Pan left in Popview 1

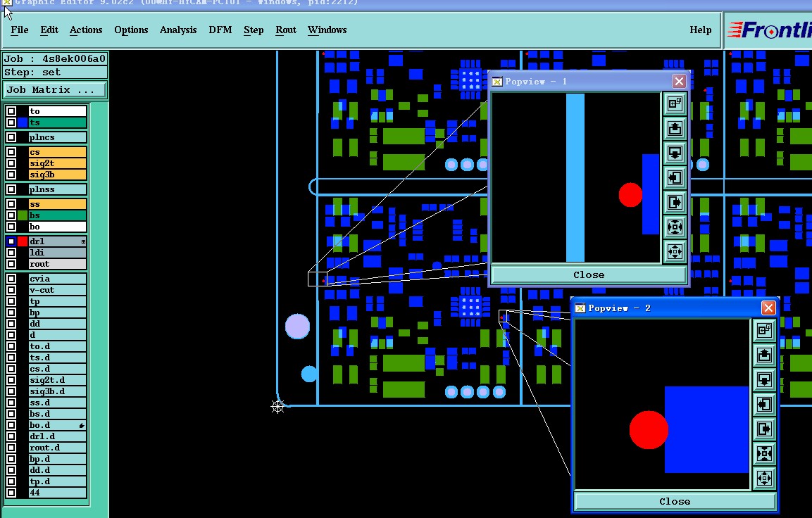point(675,178)
